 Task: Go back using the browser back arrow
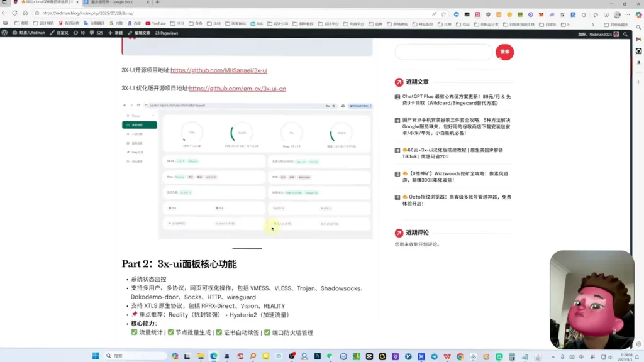(x=4, y=13)
